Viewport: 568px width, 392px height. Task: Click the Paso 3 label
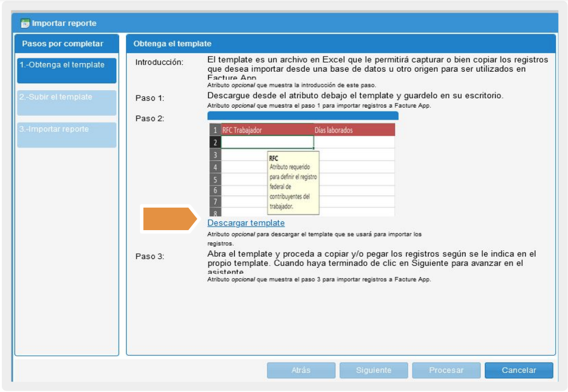(150, 257)
